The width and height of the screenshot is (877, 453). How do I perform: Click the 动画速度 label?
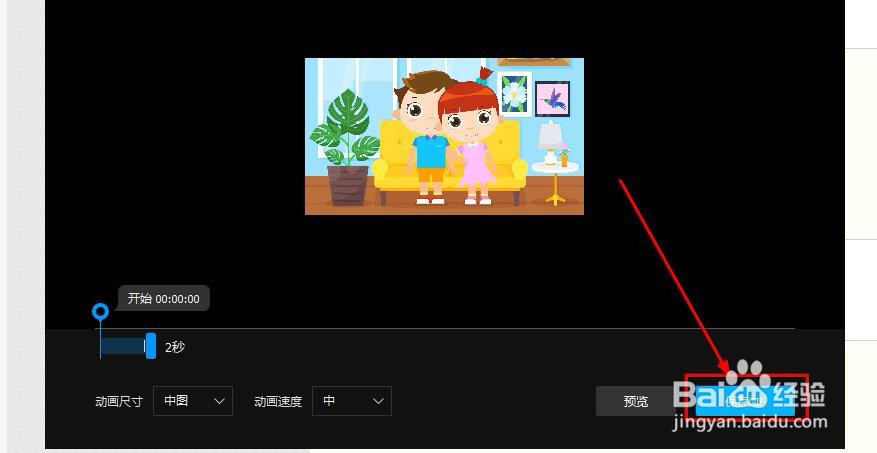click(278, 402)
